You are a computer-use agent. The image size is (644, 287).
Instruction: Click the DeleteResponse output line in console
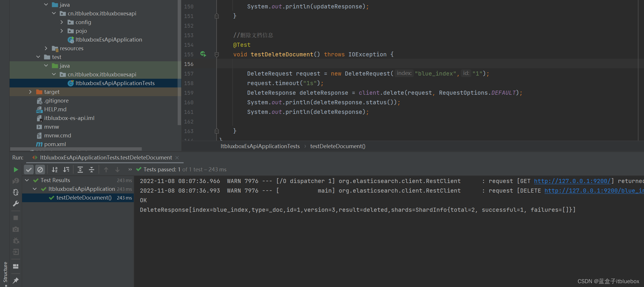pos(358,210)
